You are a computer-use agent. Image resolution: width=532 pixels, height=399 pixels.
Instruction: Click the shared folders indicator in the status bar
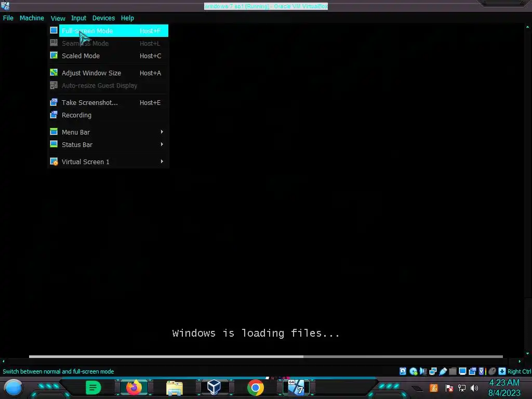click(453, 371)
